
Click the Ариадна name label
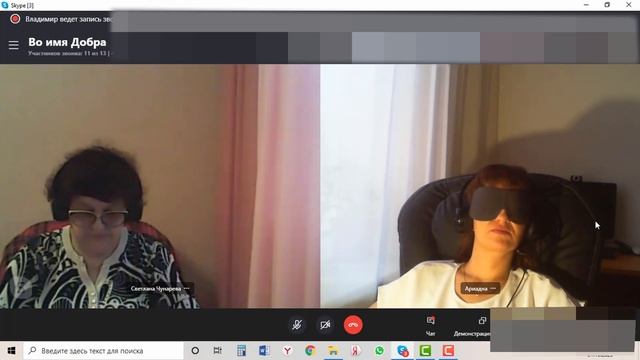coord(476,289)
